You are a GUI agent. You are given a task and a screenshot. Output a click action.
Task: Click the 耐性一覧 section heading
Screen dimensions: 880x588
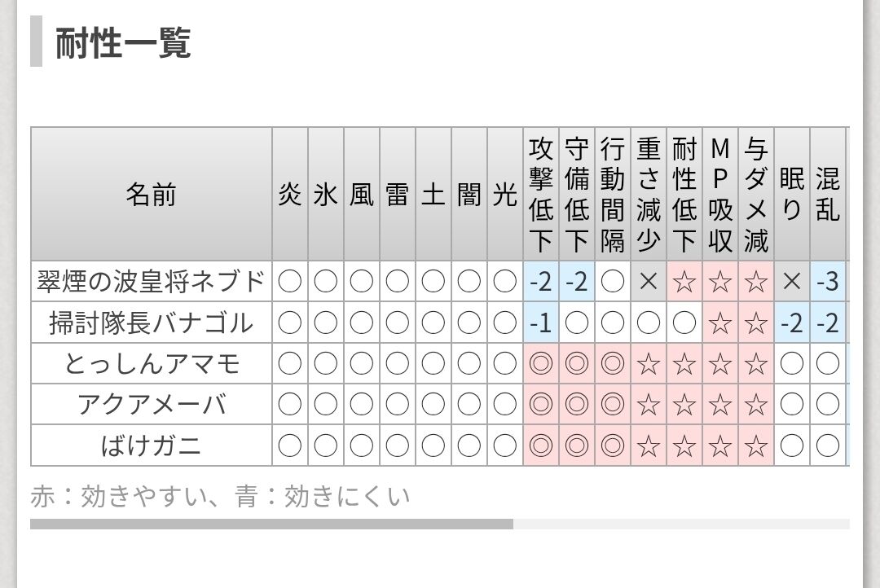[x=124, y=42]
